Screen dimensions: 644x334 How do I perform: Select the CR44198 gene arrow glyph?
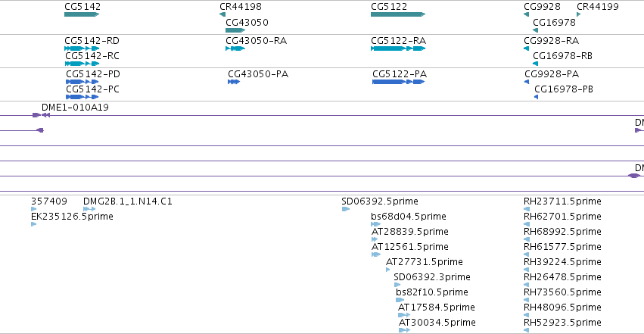222,14
